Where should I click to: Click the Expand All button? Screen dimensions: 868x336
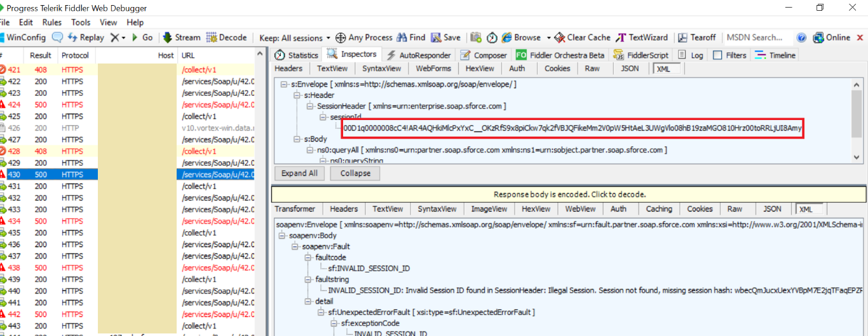pos(299,173)
